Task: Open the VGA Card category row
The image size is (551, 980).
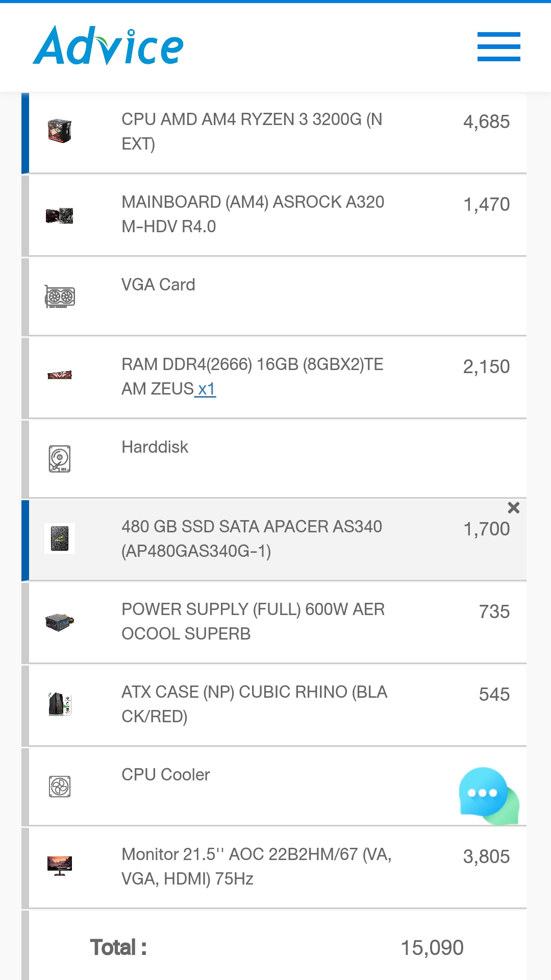Action: [x=274, y=297]
